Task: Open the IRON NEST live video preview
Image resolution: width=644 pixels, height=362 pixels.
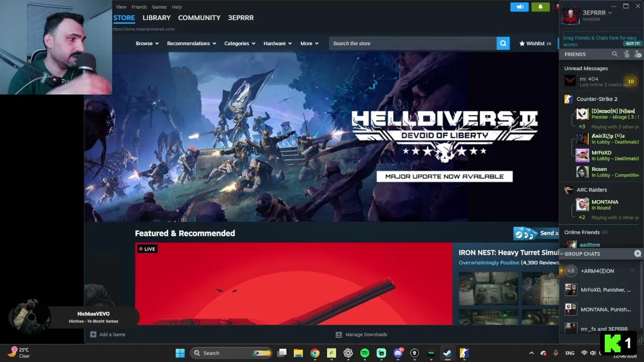Action: point(294,284)
